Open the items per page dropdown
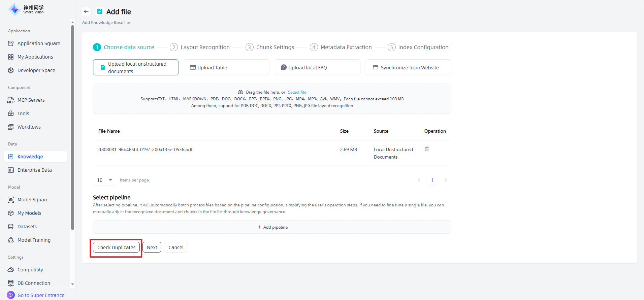This screenshot has height=300, width=644. point(105,180)
